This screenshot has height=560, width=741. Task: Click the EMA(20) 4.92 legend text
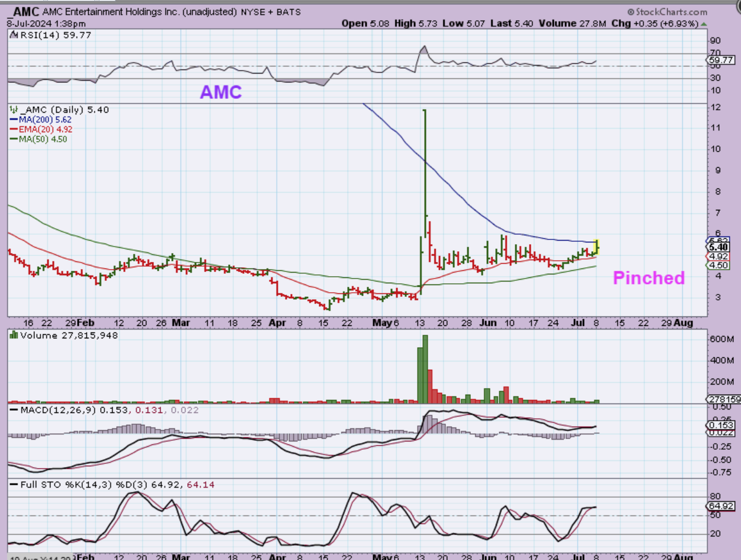click(x=46, y=129)
